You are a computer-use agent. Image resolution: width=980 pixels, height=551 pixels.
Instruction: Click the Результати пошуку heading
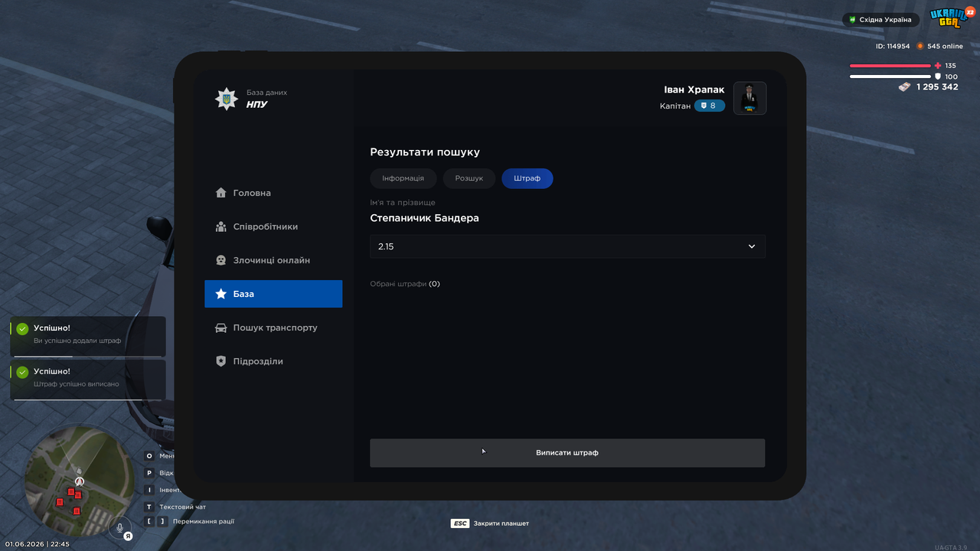tap(425, 152)
